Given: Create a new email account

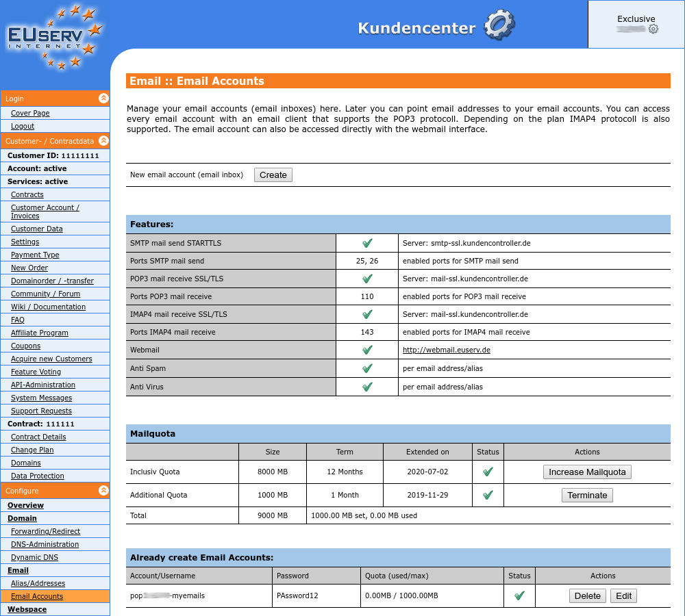Looking at the screenshot, I should pos(273,175).
